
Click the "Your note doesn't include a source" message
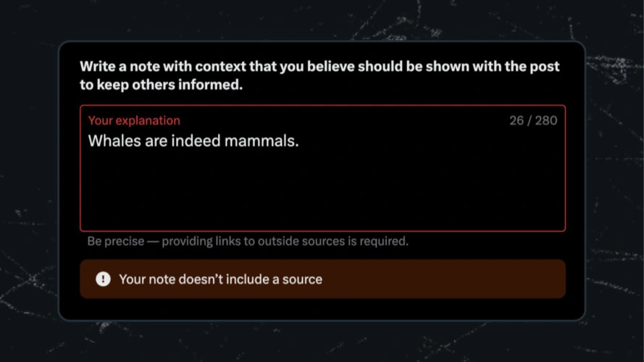[x=220, y=279]
